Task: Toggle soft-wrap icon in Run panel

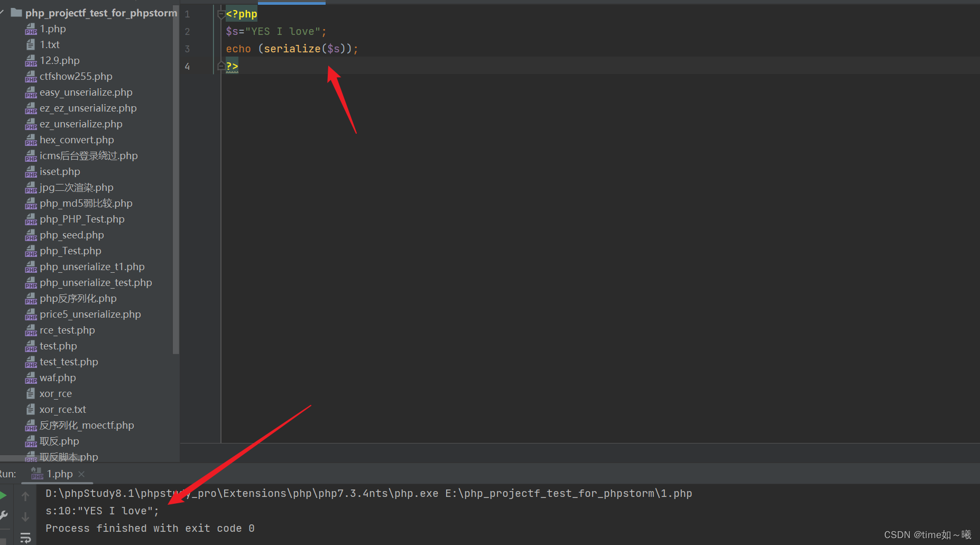Action: coord(25,538)
